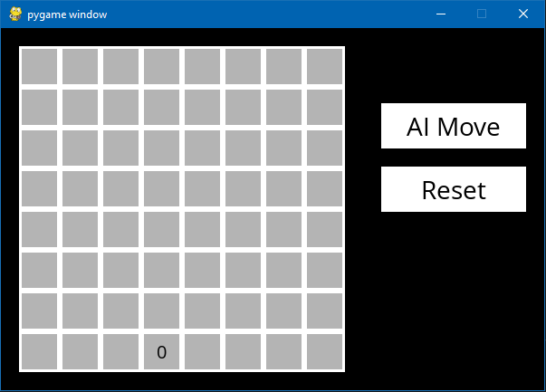Click the disabled maximize button
Screen dimensions: 546x392
tap(482, 14)
